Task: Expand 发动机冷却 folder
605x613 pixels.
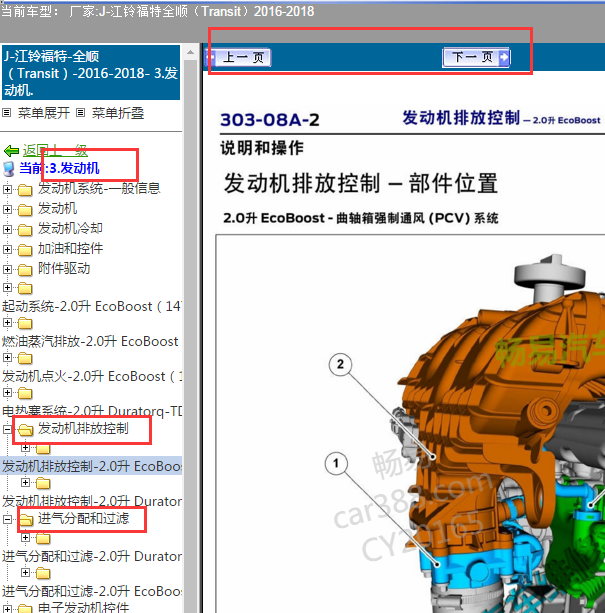Action: pyautogui.click(x=7, y=229)
